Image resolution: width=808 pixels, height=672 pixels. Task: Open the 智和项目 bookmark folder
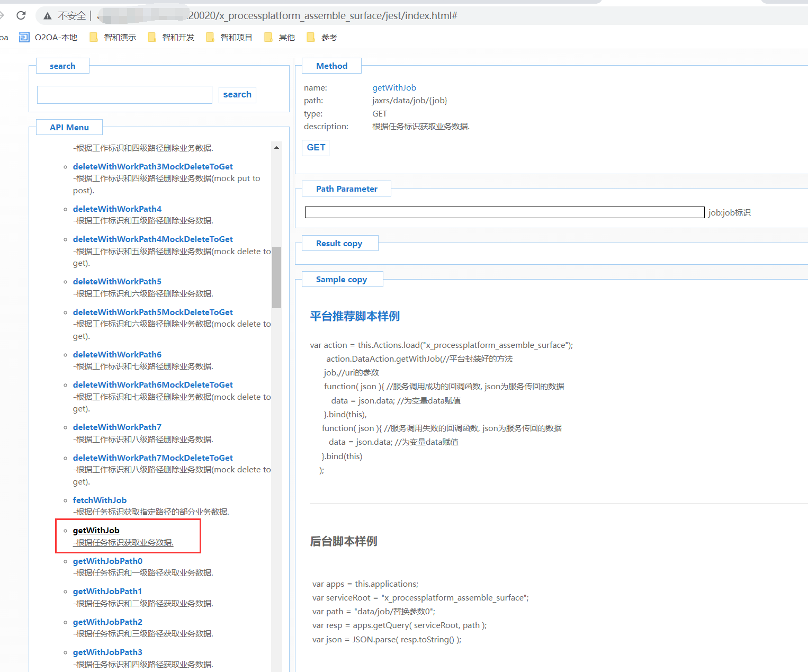(x=229, y=37)
